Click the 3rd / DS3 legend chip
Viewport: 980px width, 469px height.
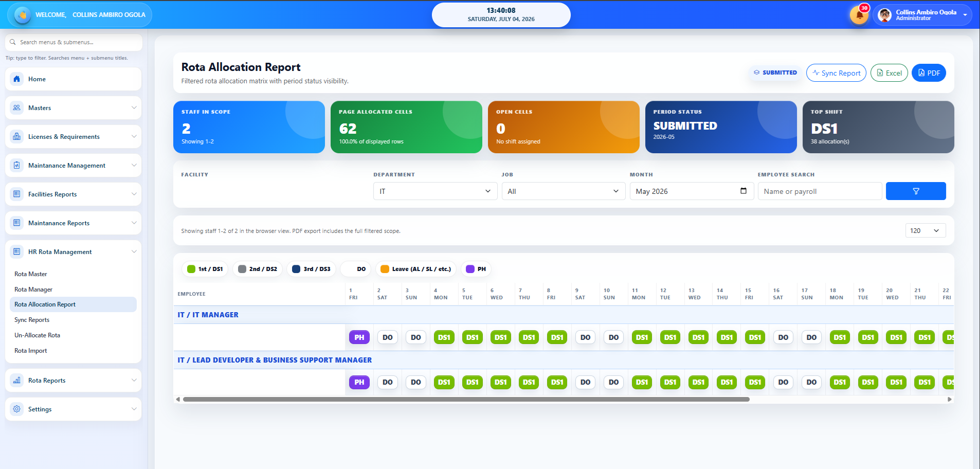[x=311, y=269]
